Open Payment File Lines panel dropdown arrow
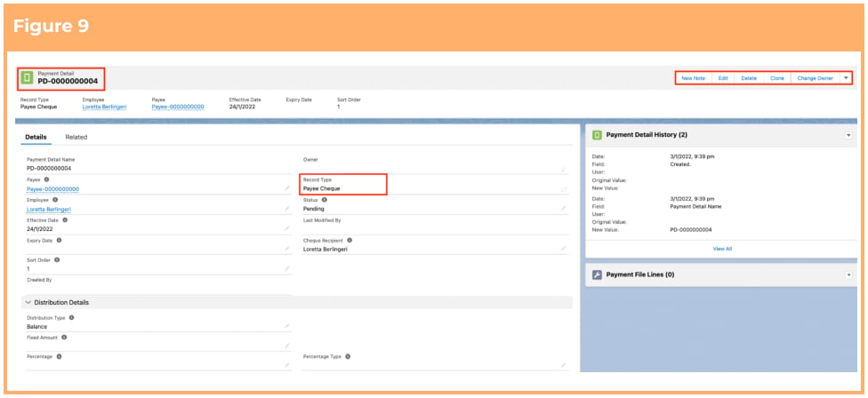 click(848, 275)
